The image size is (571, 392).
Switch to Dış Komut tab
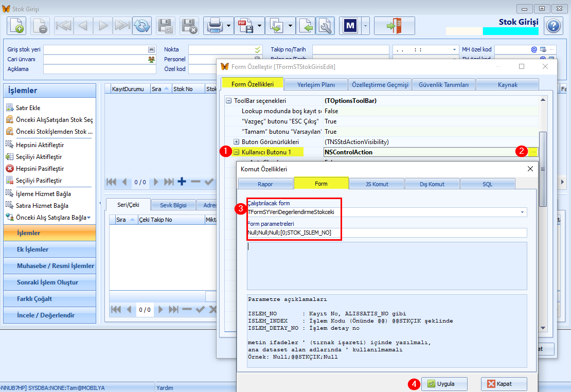coord(432,184)
